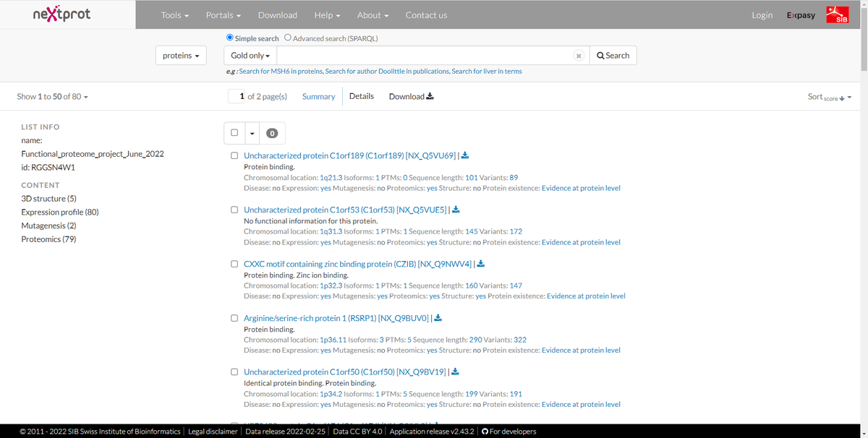Viewport: 868px width, 438px height.
Task: Select list name Functional_proteome_project_June_2022
Action: coord(93,154)
